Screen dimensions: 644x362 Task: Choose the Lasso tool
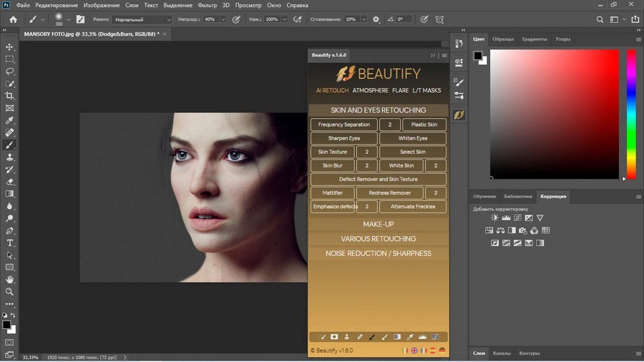(10, 72)
